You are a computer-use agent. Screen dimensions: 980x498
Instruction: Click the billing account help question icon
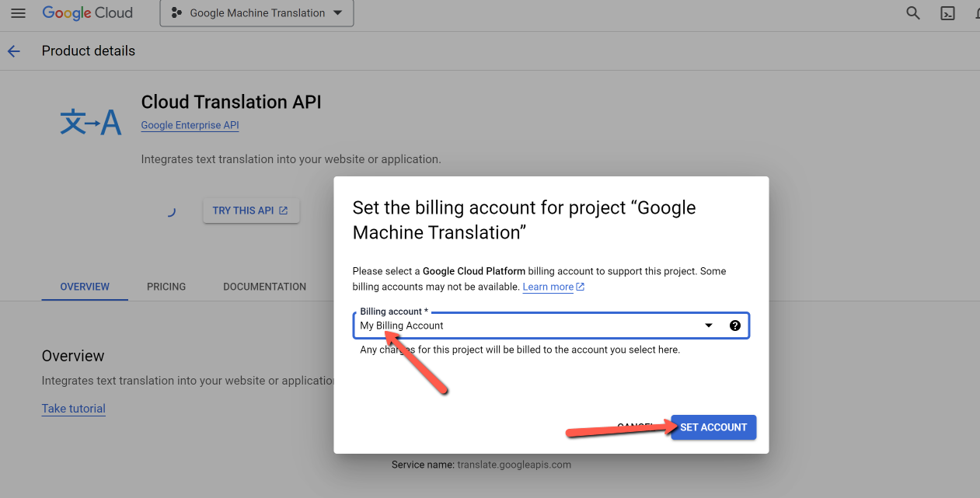point(735,326)
